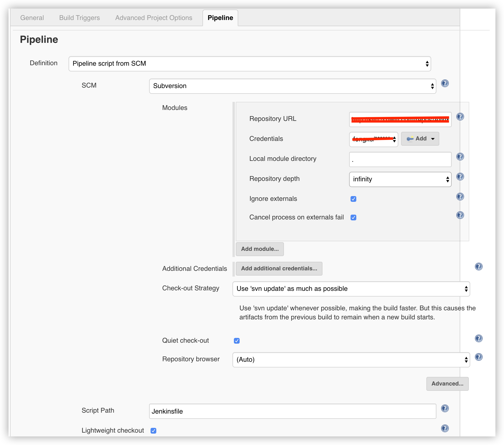Open help for Quiet check-out

click(x=478, y=338)
